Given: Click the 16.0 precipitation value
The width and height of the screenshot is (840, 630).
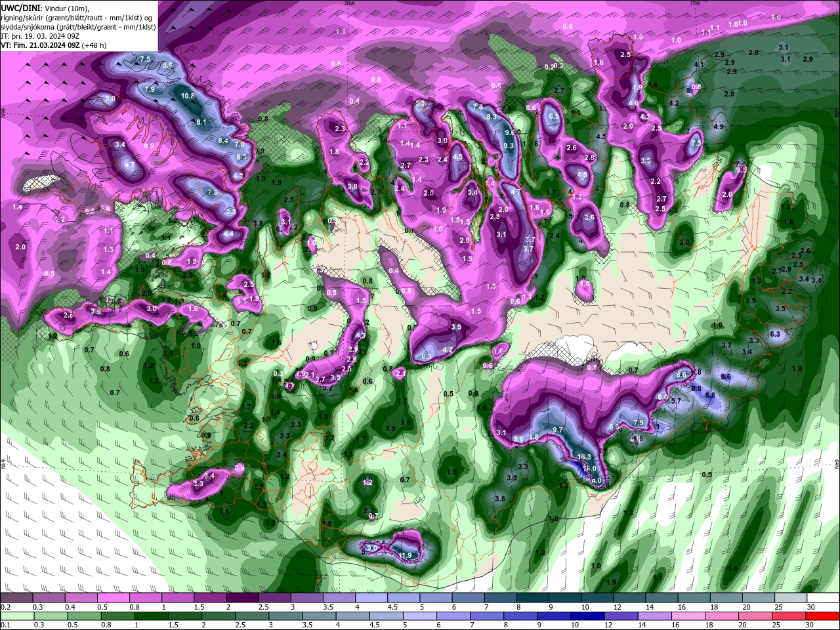Looking at the screenshot, I should pyautogui.click(x=590, y=469).
